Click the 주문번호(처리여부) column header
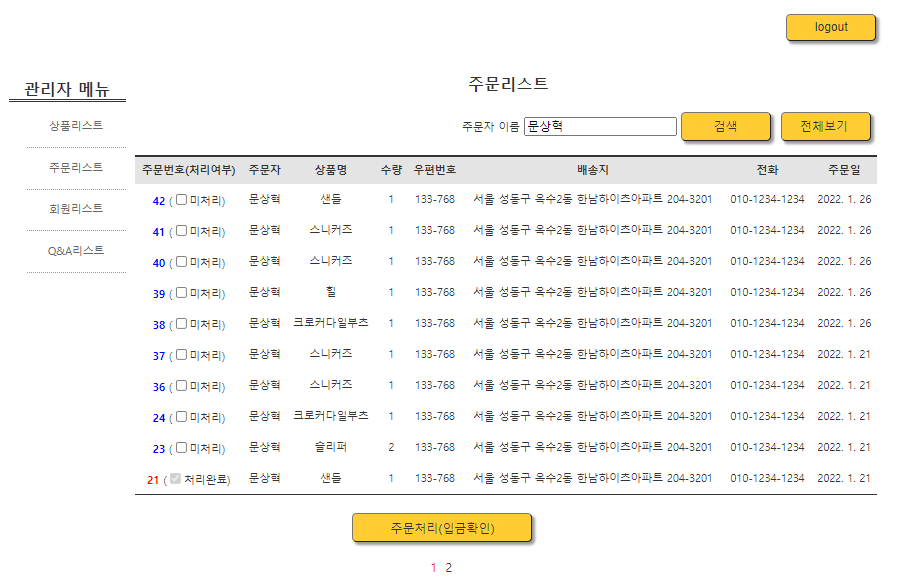This screenshot has width=923, height=585. [x=188, y=170]
